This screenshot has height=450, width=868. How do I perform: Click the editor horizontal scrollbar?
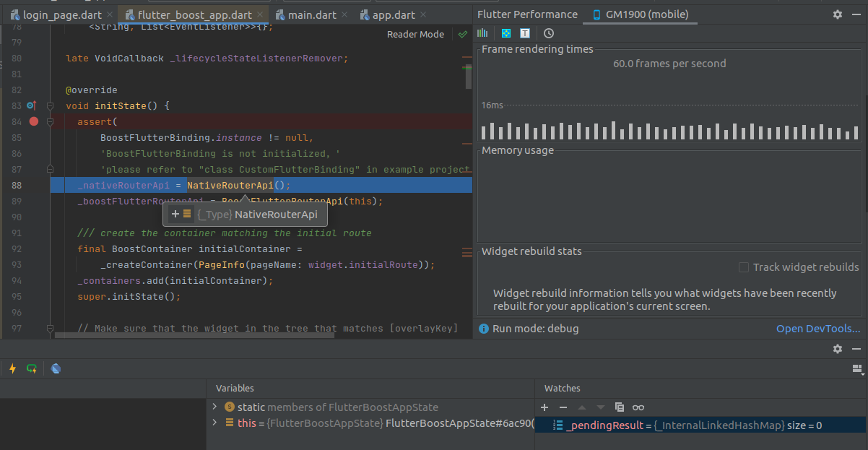(x=195, y=334)
